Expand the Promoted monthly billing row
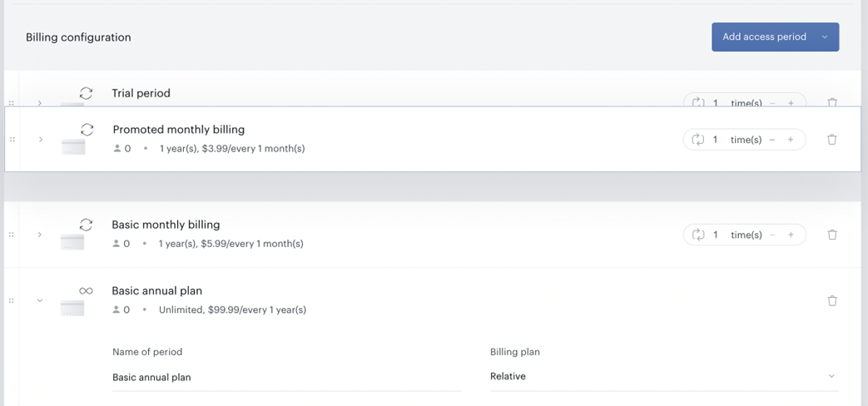 point(41,140)
